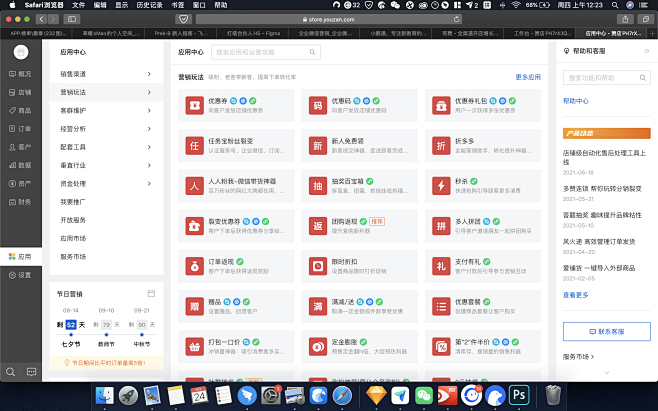
Task: Open 应用市场 in the app menu
Action: (x=73, y=238)
